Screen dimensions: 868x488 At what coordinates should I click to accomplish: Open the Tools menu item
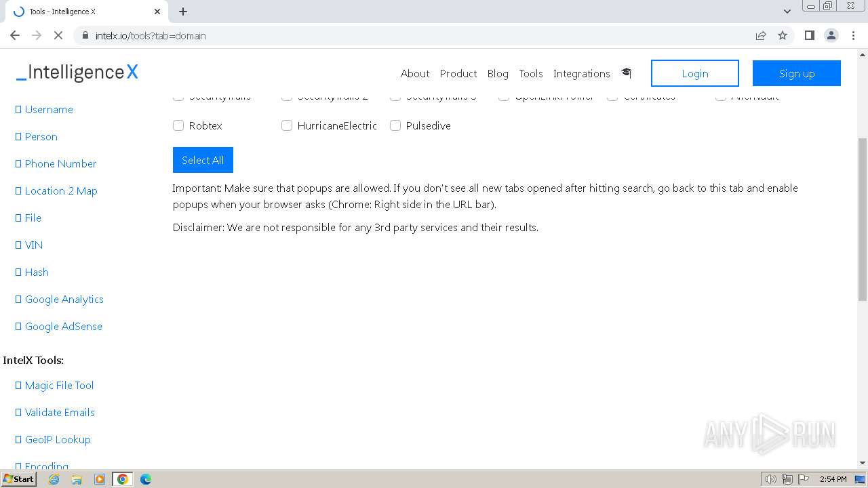coord(531,73)
